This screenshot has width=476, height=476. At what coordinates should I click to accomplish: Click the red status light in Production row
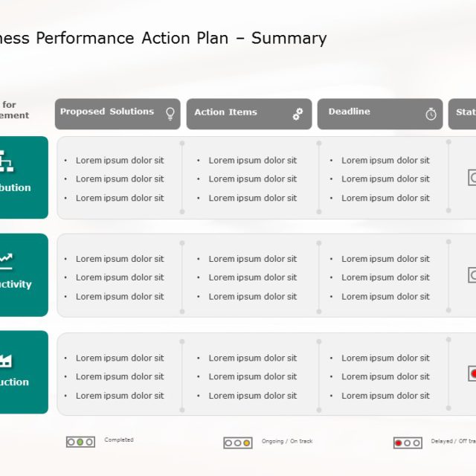coord(473,373)
